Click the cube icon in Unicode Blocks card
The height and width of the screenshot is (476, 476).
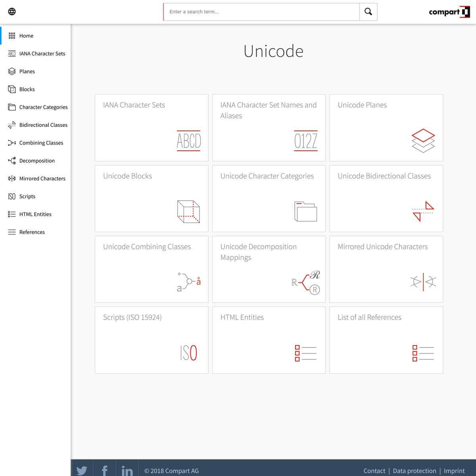188,211
